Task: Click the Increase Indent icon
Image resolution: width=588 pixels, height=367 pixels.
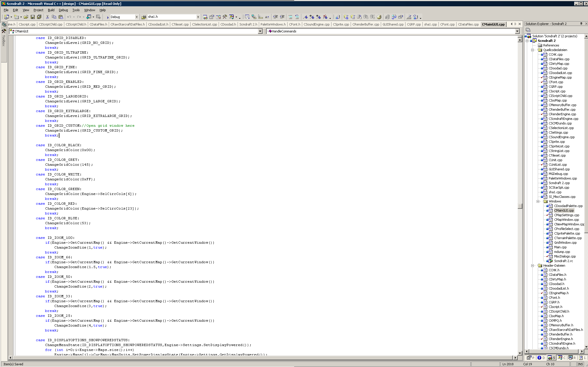Action: pyautogui.click(x=282, y=17)
